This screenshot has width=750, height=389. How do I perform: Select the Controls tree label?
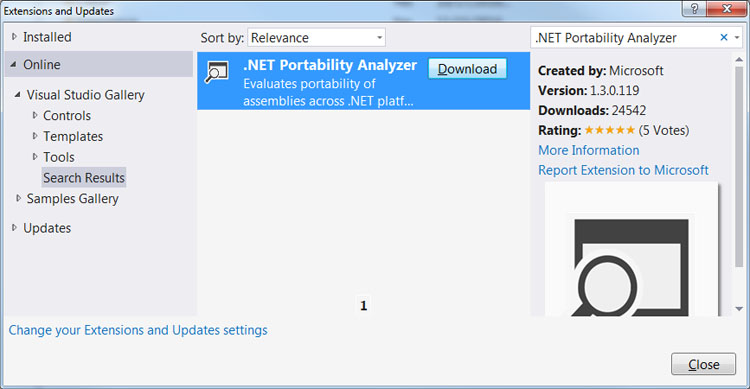(x=67, y=115)
